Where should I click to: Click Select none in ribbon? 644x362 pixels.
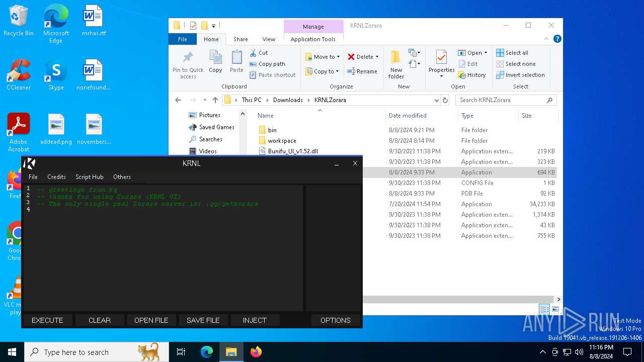tap(516, 64)
